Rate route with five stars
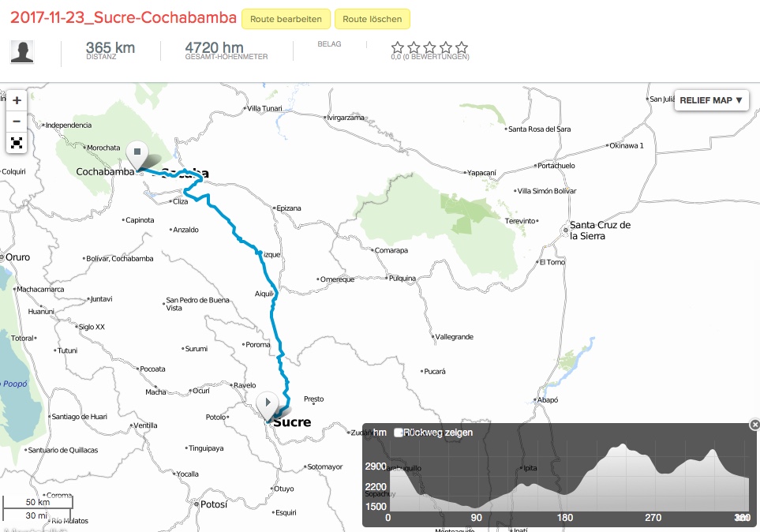This screenshot has width=760, height=532. click(x=462, y=47)
